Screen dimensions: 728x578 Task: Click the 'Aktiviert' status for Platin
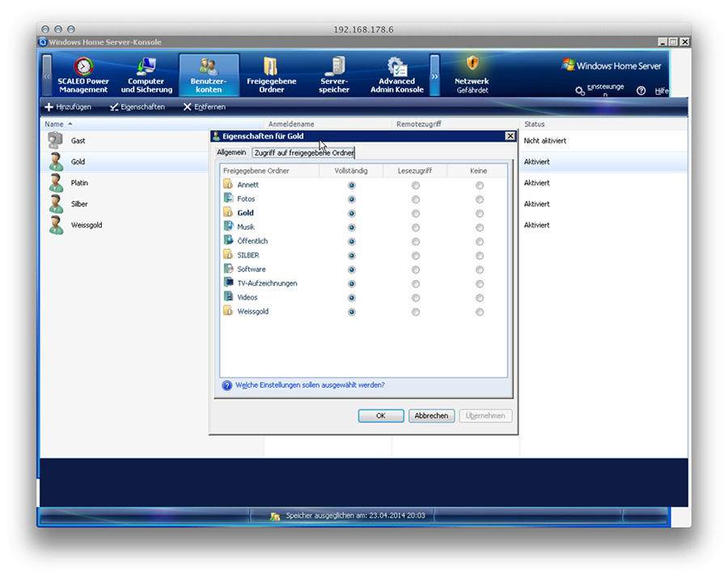coord(537,183)
